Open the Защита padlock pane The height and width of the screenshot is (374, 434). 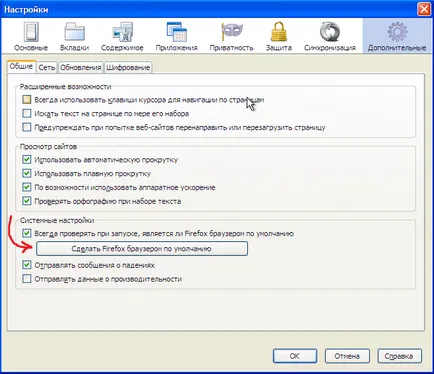pyautogui.click(x=279, y=36)
